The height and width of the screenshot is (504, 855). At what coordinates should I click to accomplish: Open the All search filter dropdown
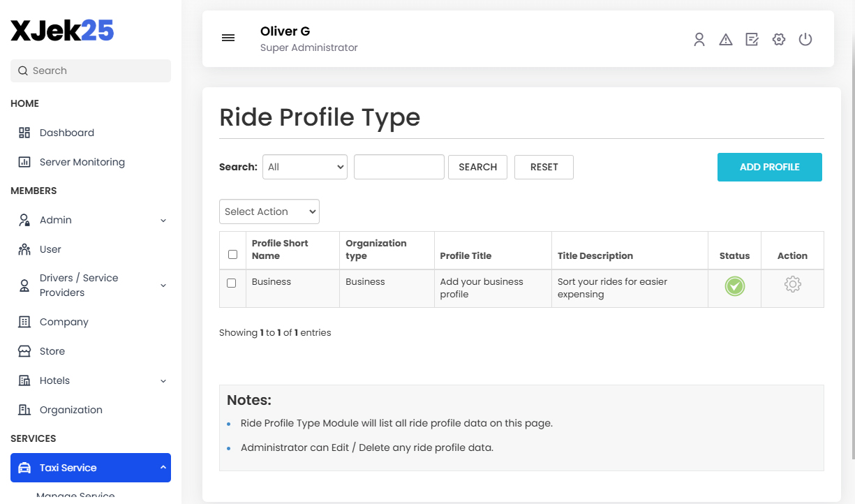(304, 167)
